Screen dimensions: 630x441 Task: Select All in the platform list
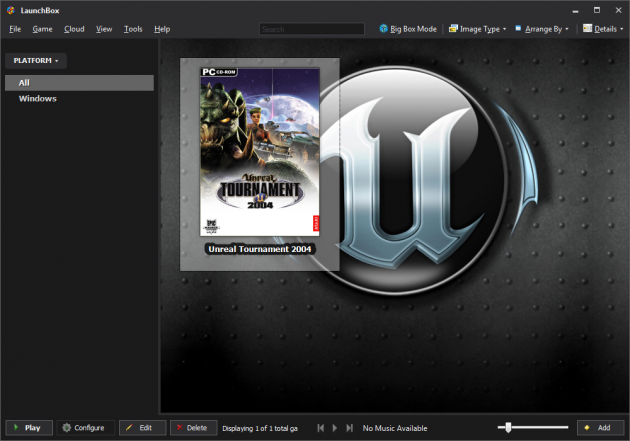[24, 82]
